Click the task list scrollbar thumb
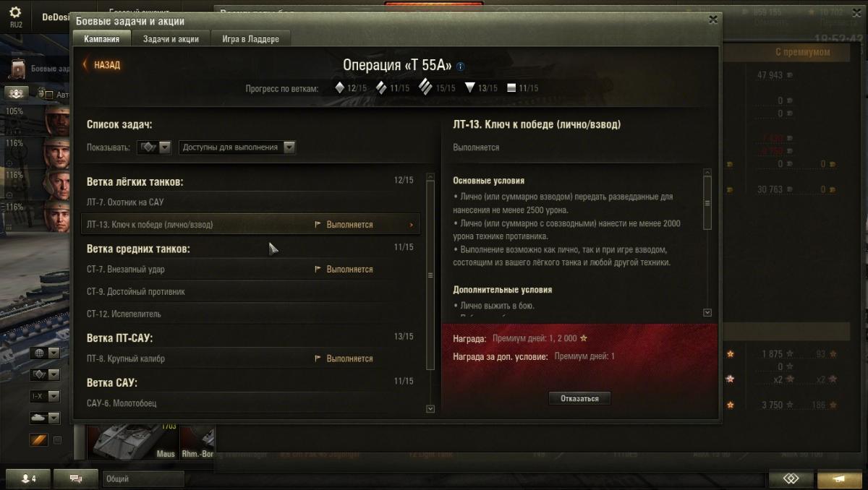Image resolution: width=868 pixels, height=490 pixels. click(x=430, y=275)
